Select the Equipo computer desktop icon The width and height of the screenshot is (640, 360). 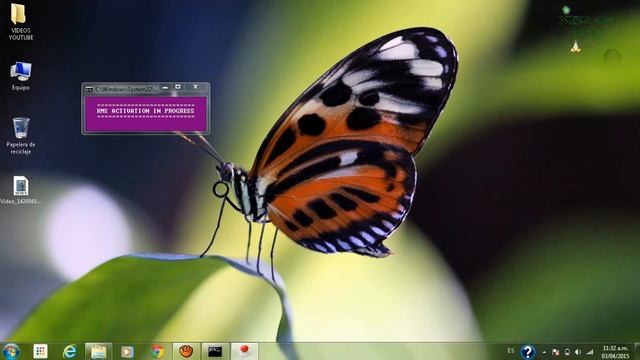[x=20, y=76]
